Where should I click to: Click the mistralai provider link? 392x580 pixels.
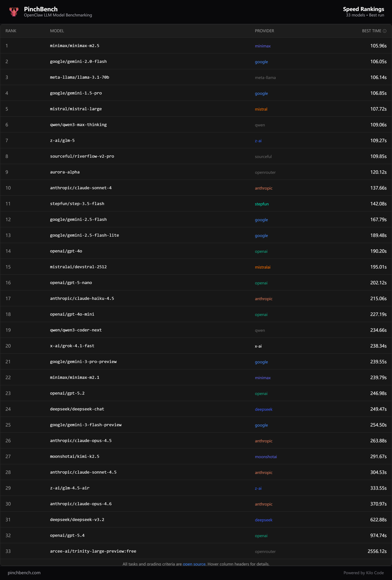(x=263, y=267)
